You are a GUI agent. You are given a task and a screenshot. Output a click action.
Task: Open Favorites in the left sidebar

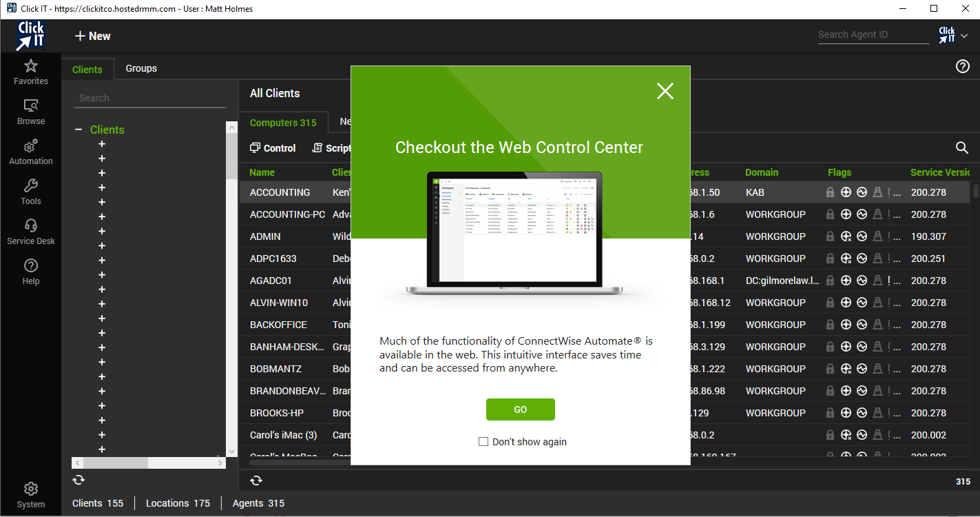click(x=31, y=72)
